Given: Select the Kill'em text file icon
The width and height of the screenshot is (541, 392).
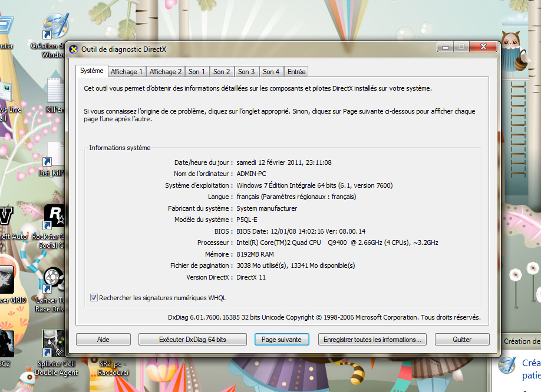Looking at the screenshot, I should pyautogui.click(x=55, y=91).
